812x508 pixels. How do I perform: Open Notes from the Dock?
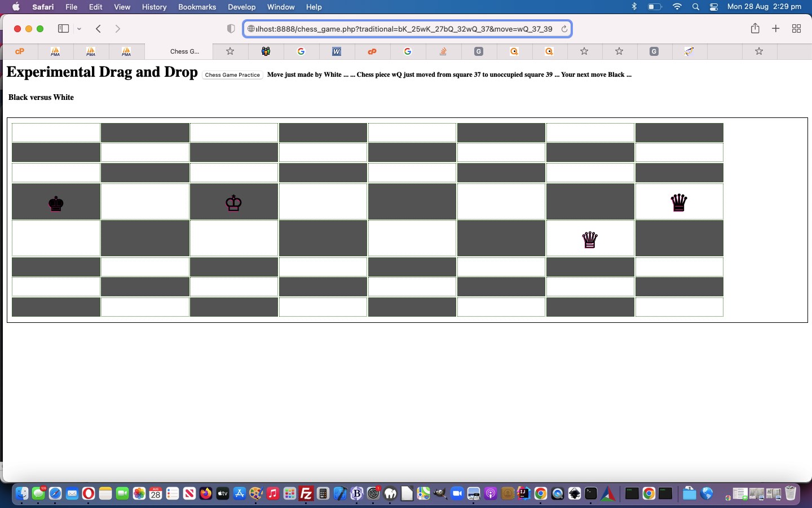click(x=105, y=494)
